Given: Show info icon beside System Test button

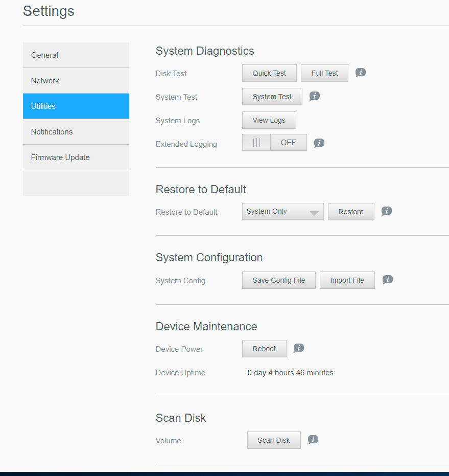Looking at the screenshot, I should 315,96.
